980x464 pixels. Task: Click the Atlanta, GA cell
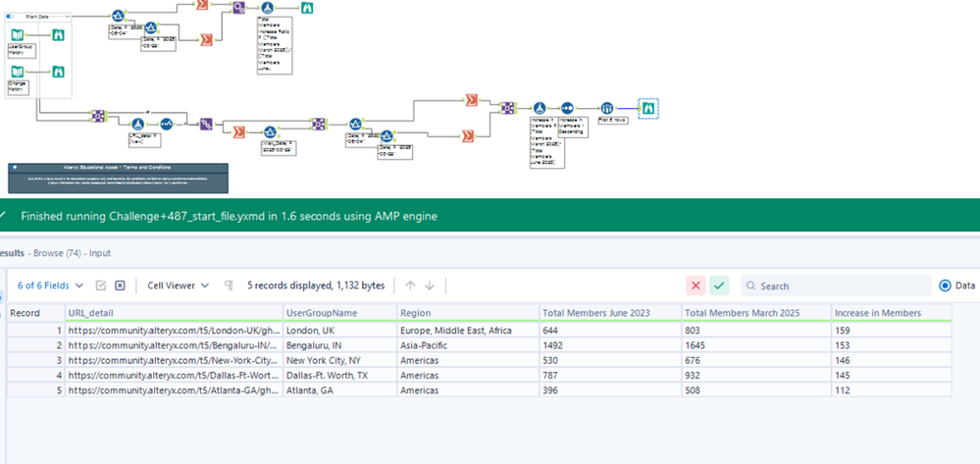pyautogui.click(x=340, y=390)
